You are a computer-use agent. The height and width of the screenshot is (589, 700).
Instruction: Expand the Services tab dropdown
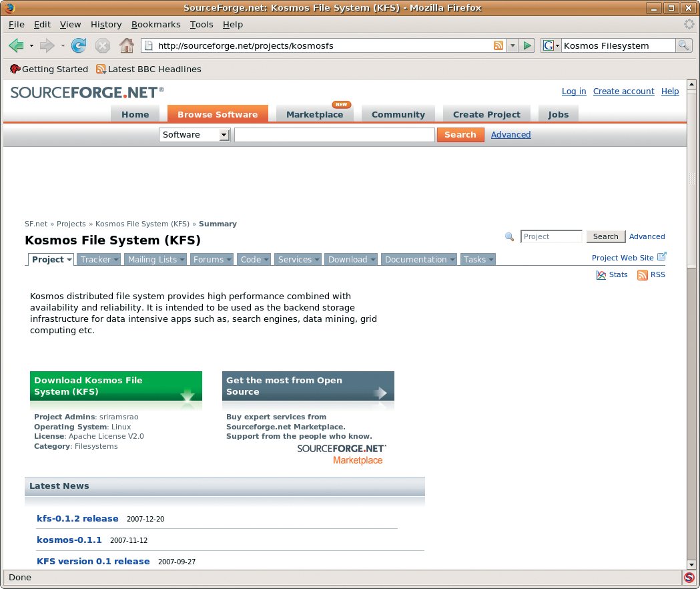click(317, 260)
